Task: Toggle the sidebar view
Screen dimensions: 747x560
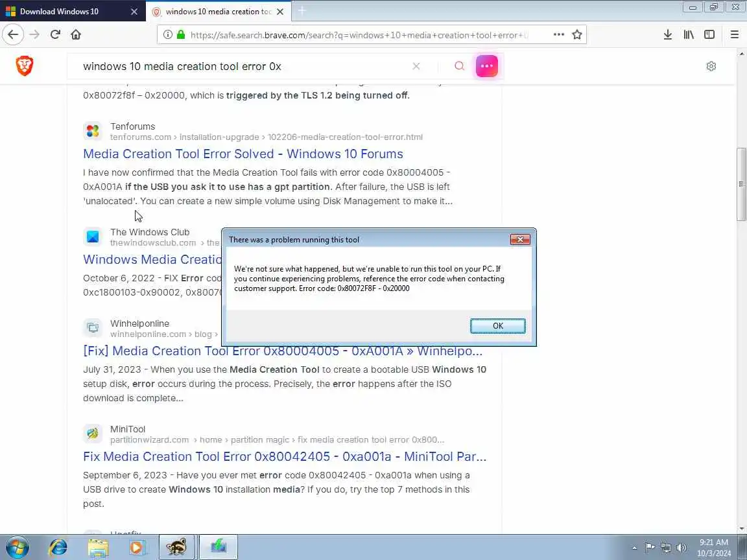Action: click(709, 34)
